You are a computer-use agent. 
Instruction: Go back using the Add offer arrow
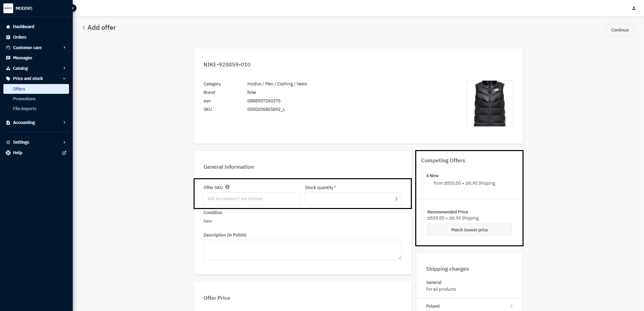pos(84,28)
